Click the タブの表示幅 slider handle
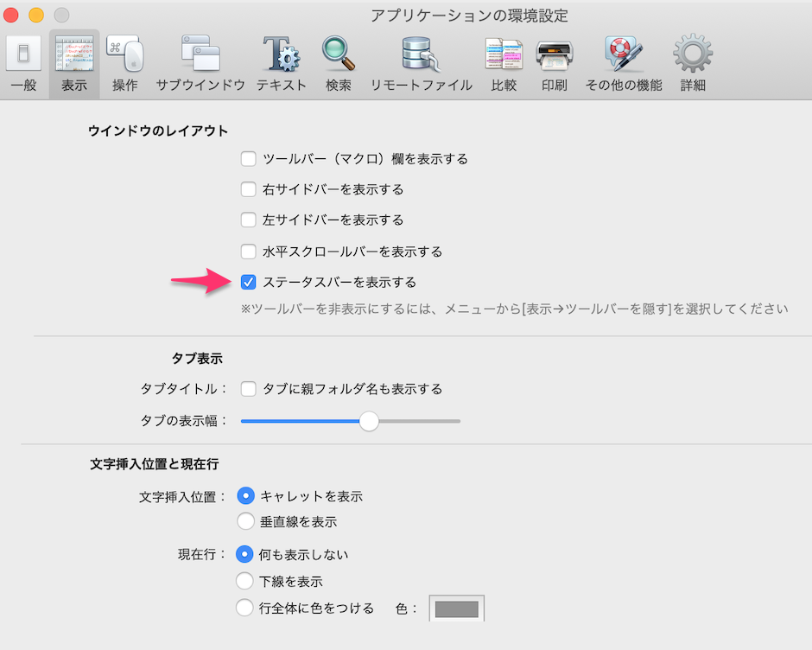Screen dimensions: 812x650 [369, 421]
